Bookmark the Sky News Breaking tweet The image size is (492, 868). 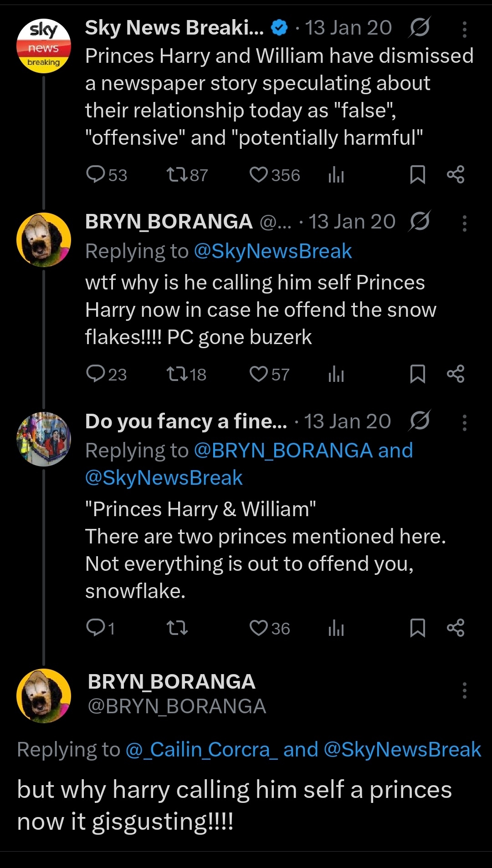tap(417, 175)
